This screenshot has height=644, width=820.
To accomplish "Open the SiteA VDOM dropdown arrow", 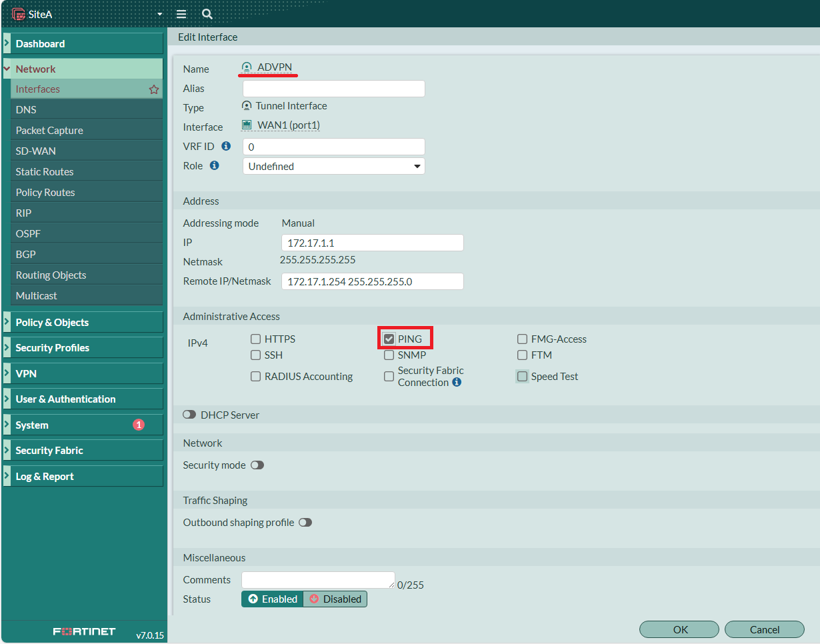I will click(x=159, y=14).
